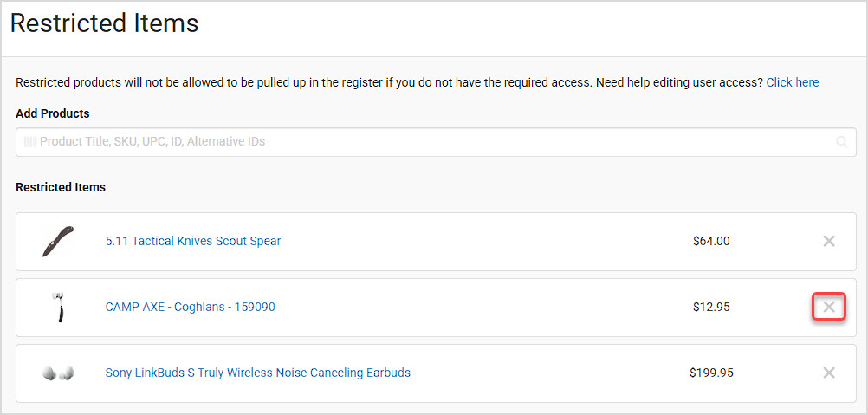Select the $64.00 price of the knife

(711, 241)
